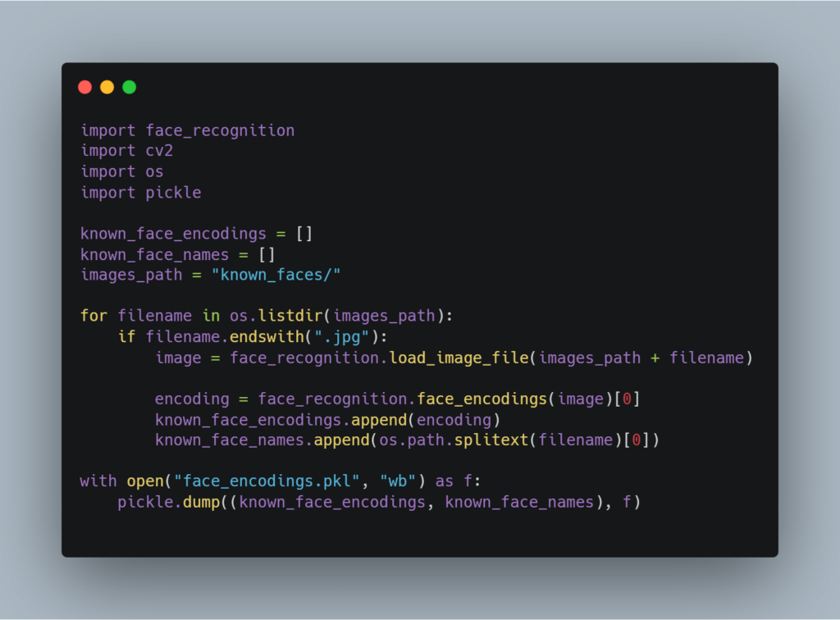Image resolution: width=840 pixels, height=620 pixels.
Task: Click 'load_image_file' function name
Action: pos(459,358)
